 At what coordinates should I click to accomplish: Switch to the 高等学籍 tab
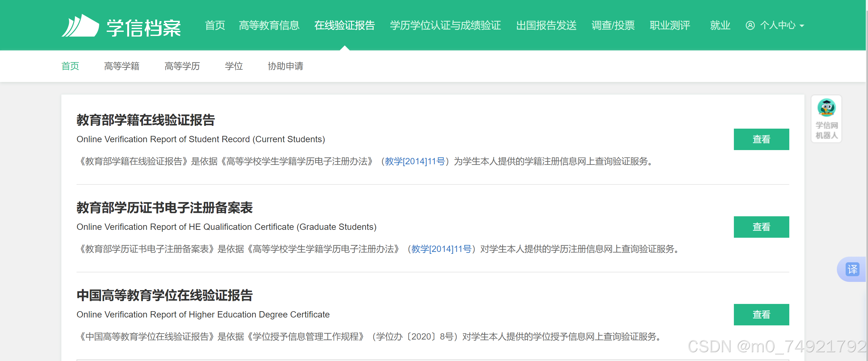pyautogui.click(x=122, y=66)
